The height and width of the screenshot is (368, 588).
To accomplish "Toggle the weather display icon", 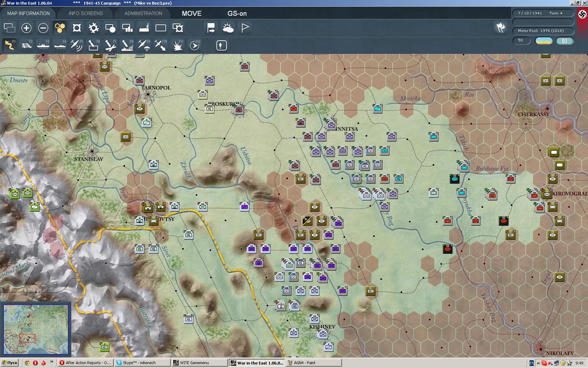I will click(x=228, y=28).
